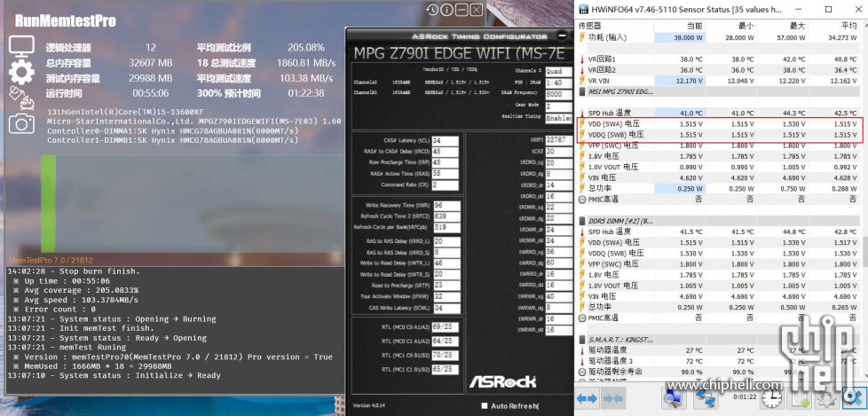
Task: Click the HWiNFO64 title bar app icon
Action: click(583, 9)
